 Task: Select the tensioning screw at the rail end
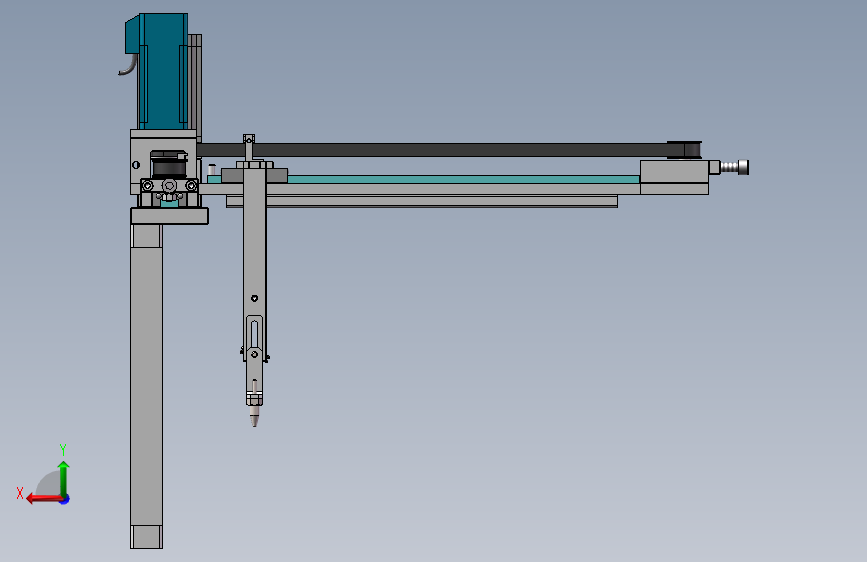coord(735,167)
